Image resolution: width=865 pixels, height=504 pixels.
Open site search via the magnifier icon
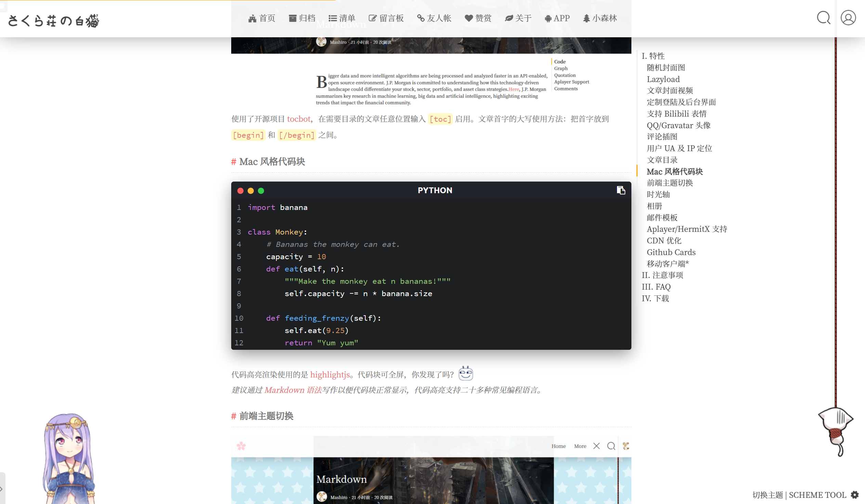tap(823, 18)
